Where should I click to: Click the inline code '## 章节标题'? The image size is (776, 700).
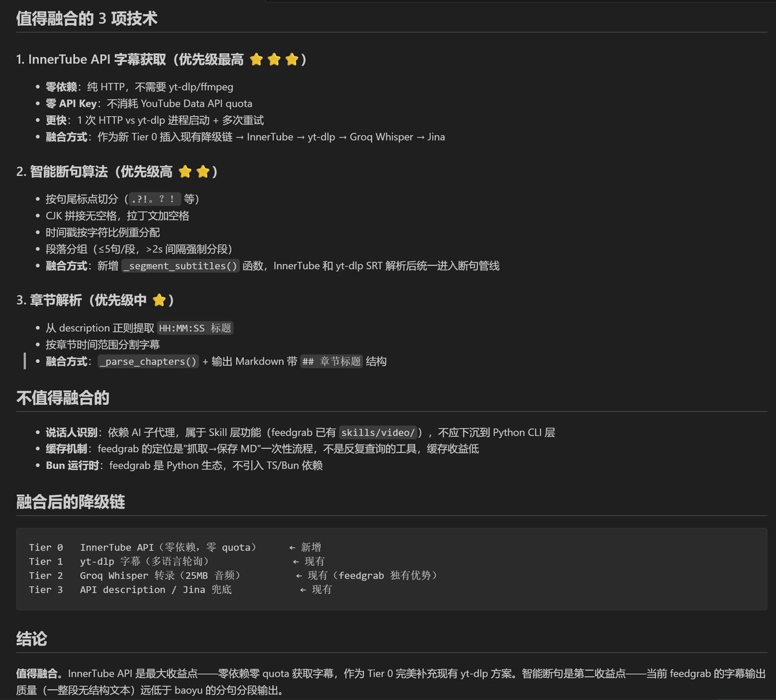point(332,362)
